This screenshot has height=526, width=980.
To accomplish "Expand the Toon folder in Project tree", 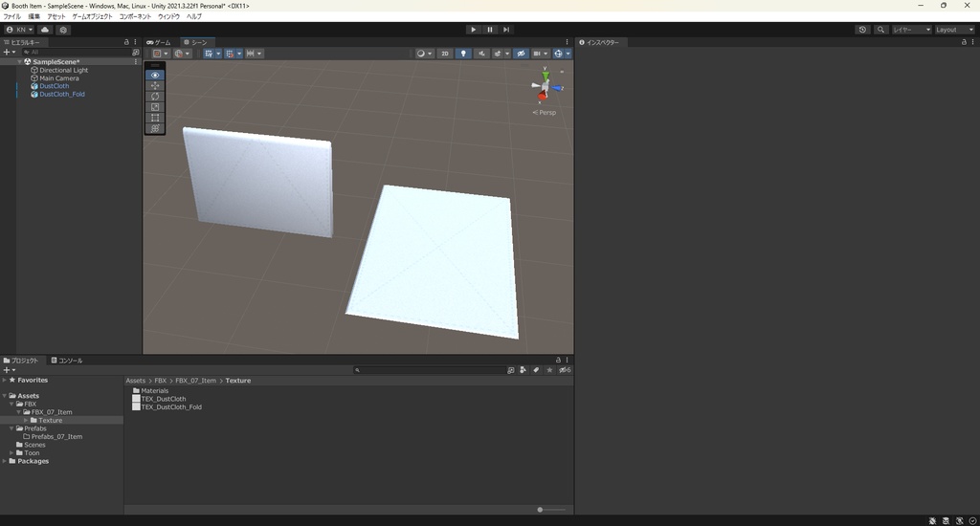I will click(x=11, y=453).
